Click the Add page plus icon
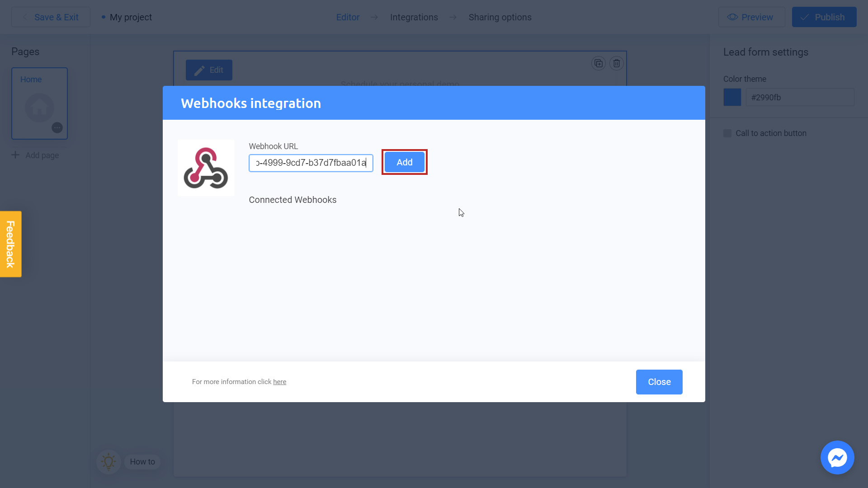 tap(15, 155)
